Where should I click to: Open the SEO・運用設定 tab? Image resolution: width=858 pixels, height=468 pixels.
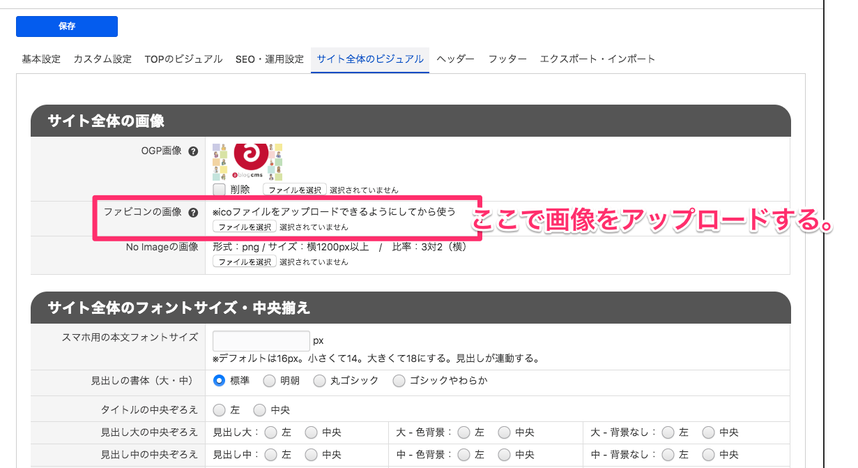269,59
